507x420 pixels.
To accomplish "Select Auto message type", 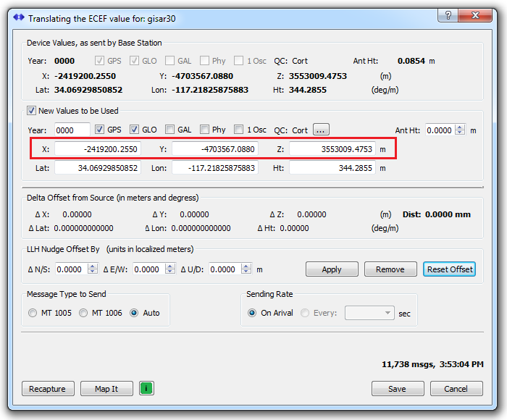I will 134,313.
